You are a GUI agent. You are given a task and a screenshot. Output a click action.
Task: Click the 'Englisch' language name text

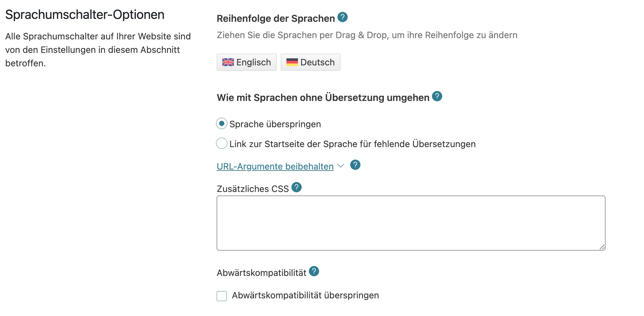click(253, 62)
